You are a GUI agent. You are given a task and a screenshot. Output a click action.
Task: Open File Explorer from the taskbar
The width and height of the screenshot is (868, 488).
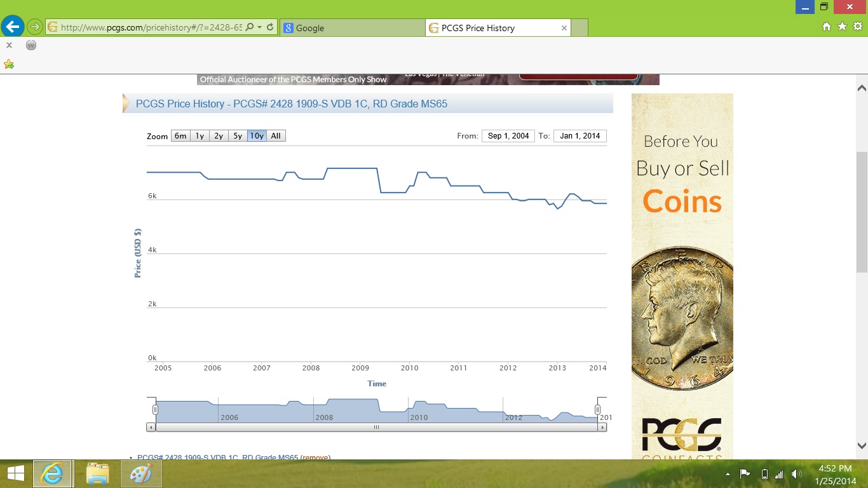pyautogui.click(x=97, y=474)
